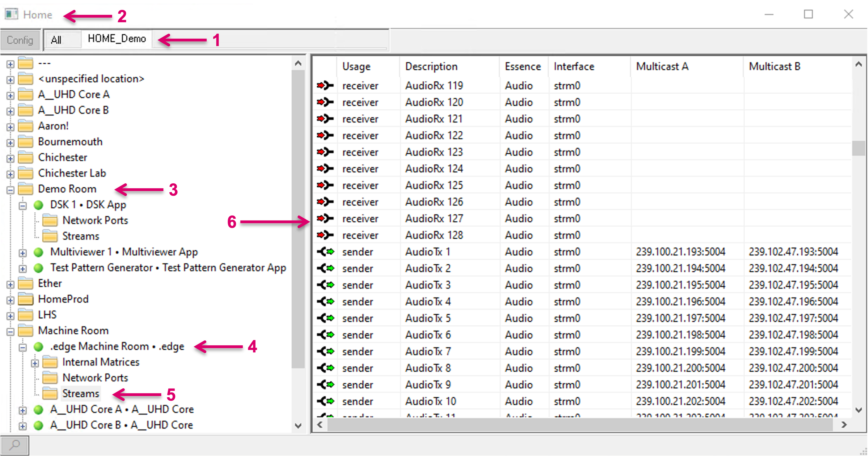Open the HOME_Demo tab
868x456 pixels.
pyautogui.click(x=116, y=39)
